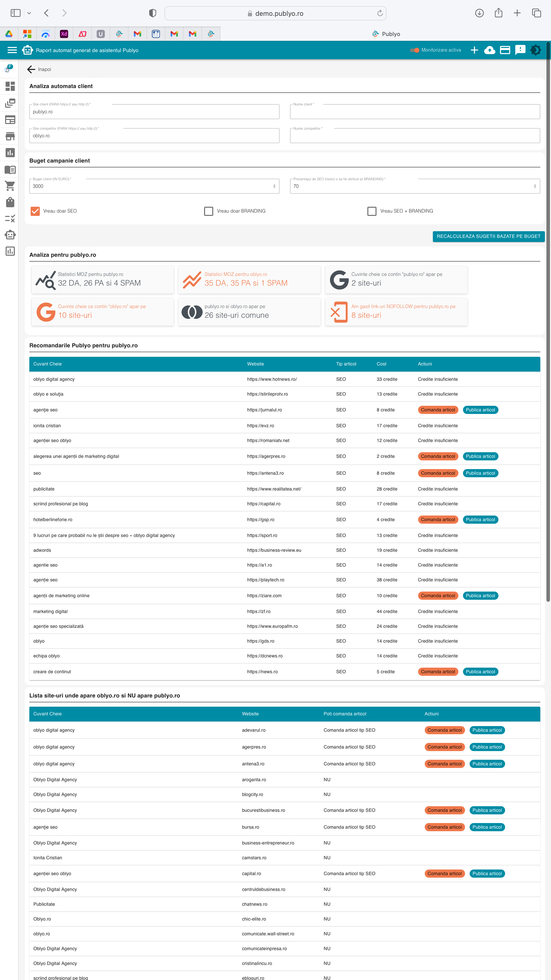Click the Statistici MOZ pentru publyo.ro card
This screenshot has height=980, width=551.
point(103,280)
